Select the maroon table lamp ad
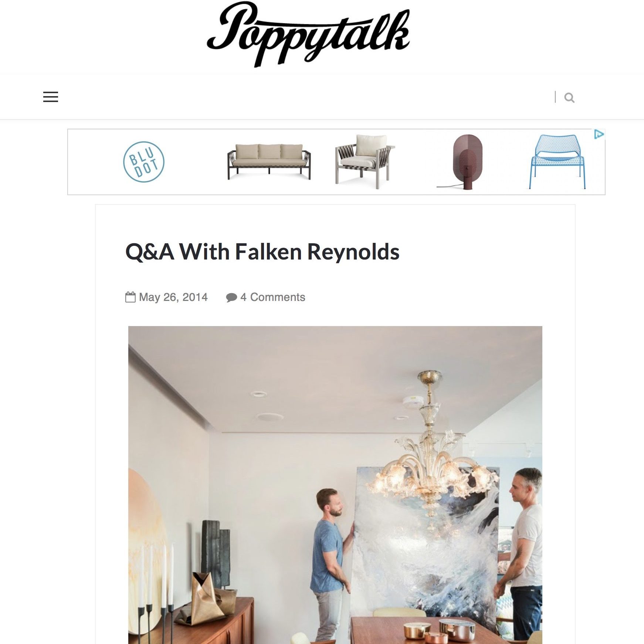The image size is (644, 644). point(460,162)
